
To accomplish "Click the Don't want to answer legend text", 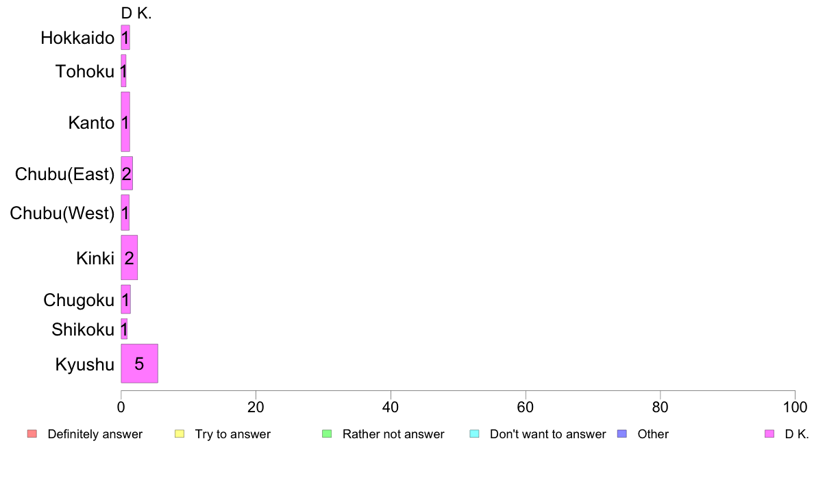I will 547,434.
